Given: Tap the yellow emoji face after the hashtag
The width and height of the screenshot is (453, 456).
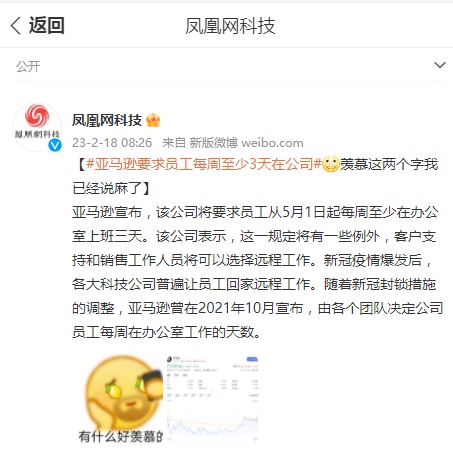Looking at the screenshot, I should point(330,164).
